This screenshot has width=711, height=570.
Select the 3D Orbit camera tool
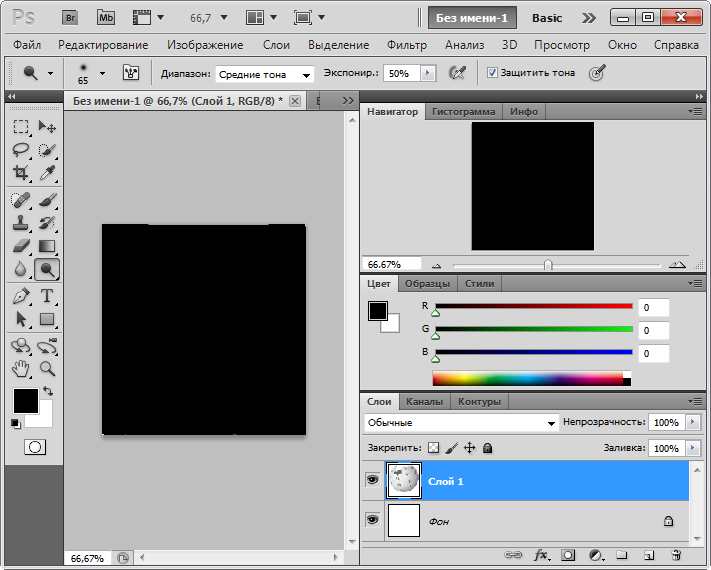[x=47, y=346]
